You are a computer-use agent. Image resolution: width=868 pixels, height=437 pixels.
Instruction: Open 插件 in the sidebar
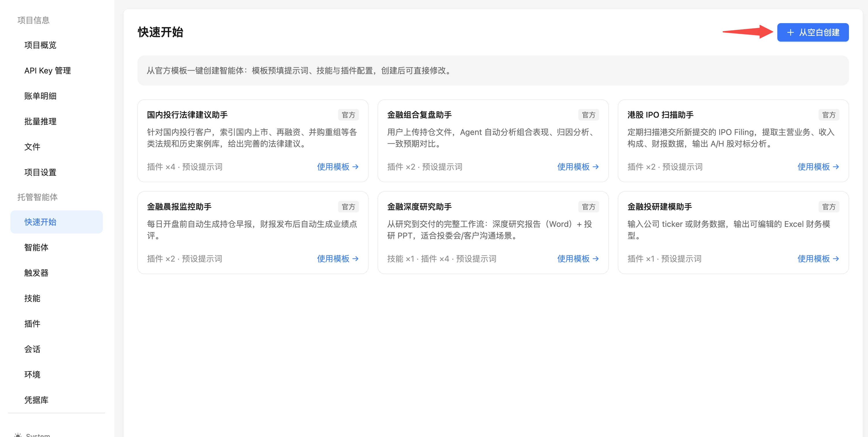32,324
